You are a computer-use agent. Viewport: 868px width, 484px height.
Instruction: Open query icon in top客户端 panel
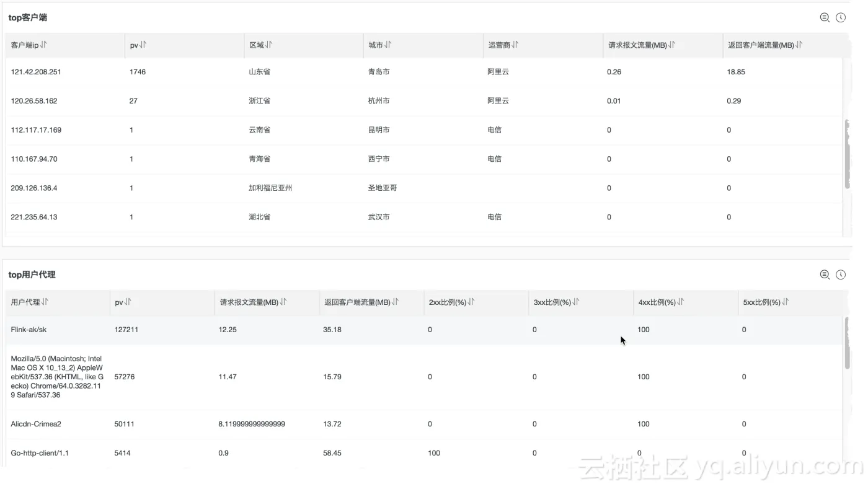point(825,17)
